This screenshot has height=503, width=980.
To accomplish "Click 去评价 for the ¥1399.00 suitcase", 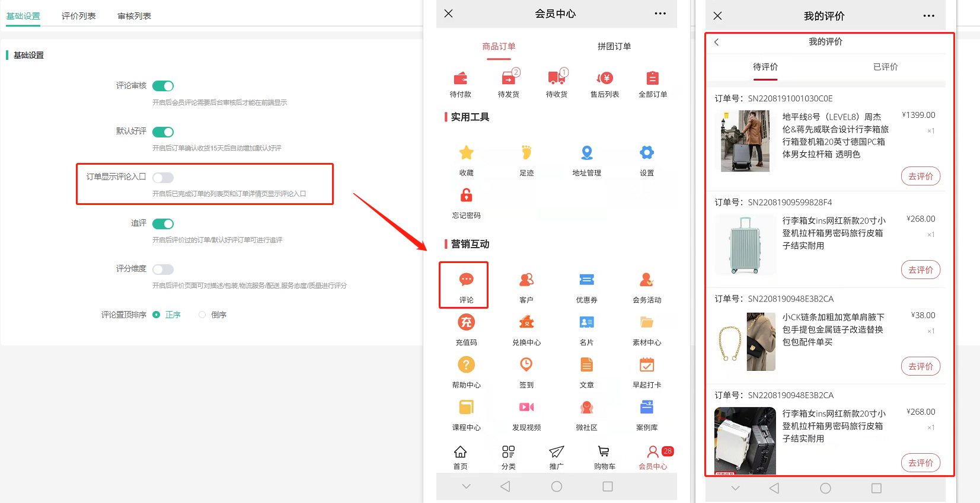I will click(x=920, y=176).
